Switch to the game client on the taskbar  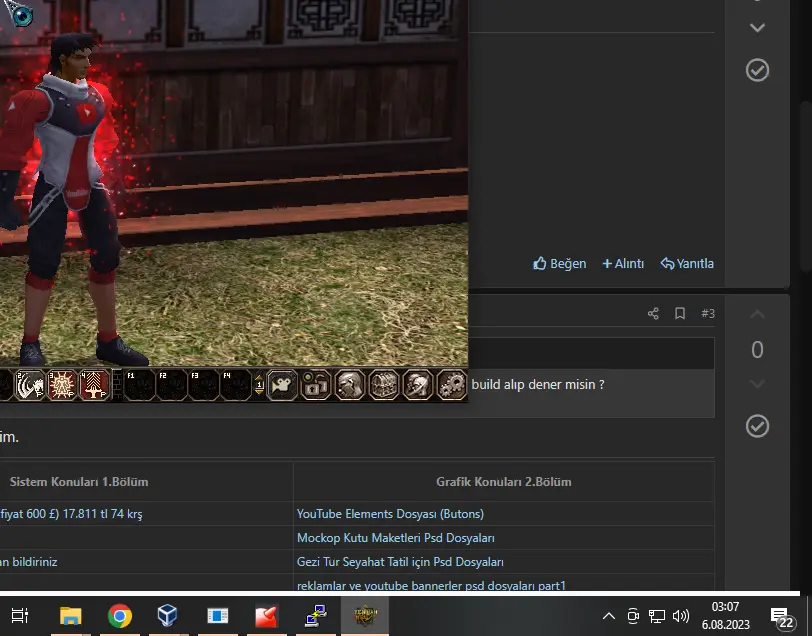click(365, 616)
